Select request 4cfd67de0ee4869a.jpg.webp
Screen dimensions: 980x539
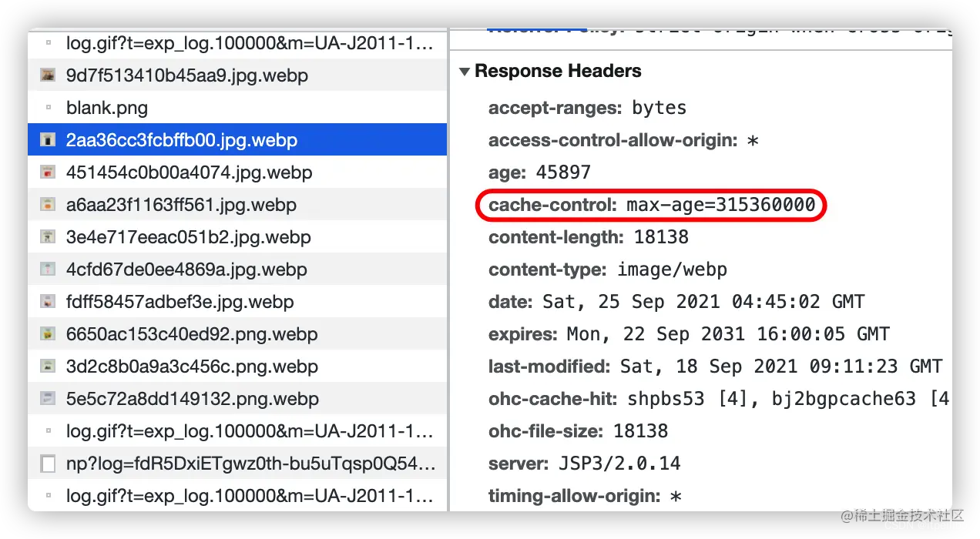tap(237, 269)
